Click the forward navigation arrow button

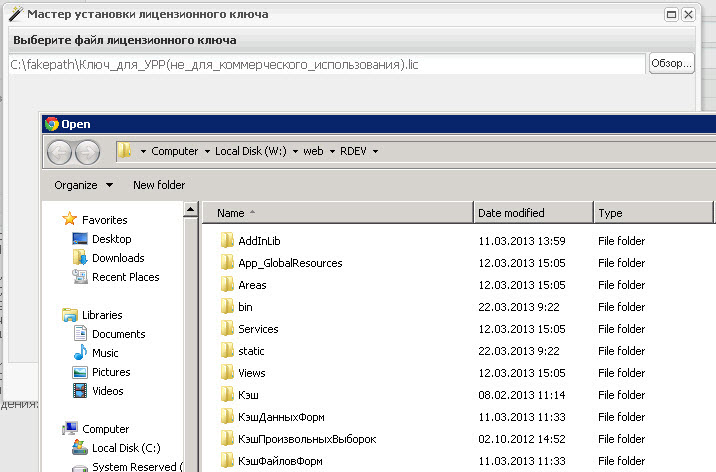point(88,151)
